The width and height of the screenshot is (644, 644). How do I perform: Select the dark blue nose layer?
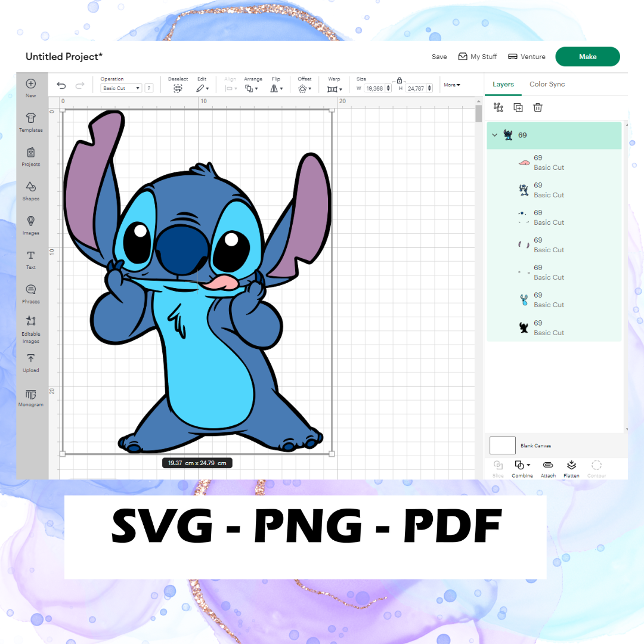tap(554, 218)
